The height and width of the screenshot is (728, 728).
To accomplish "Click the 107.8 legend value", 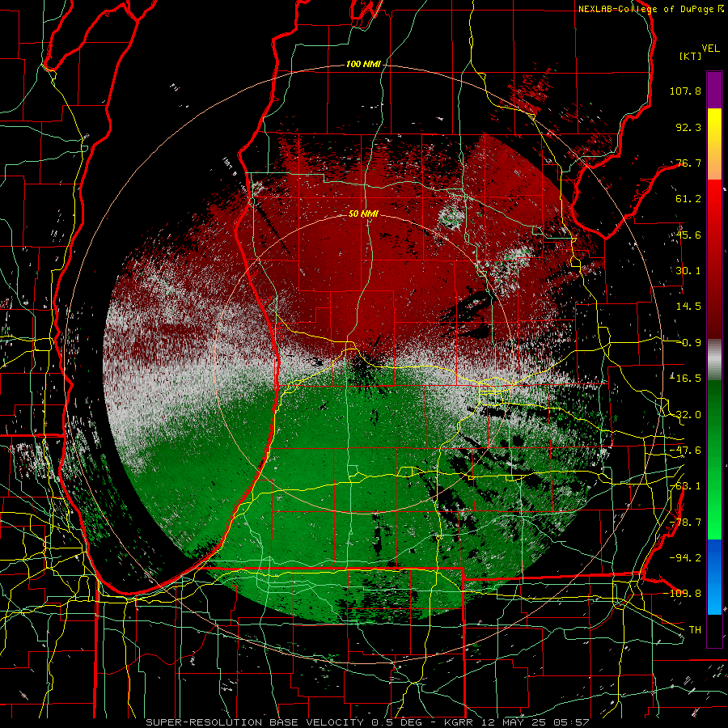I will [x=685, y=91].
